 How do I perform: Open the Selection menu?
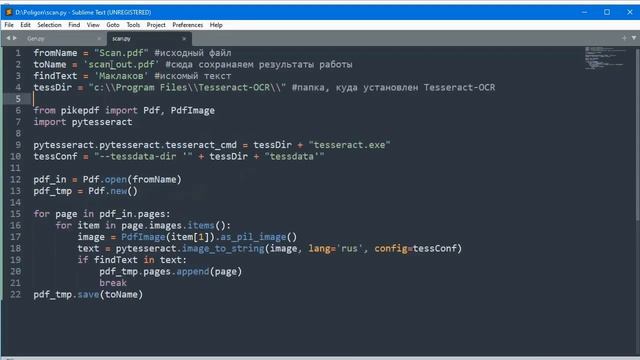49,25
